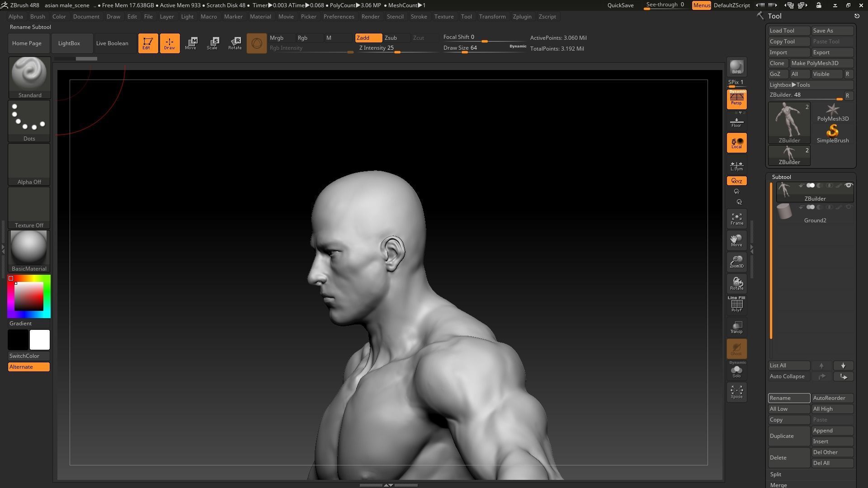This screenshot has height=488, width=868.
Task: Click the SwitchColor button
Action: coord(29,356)
